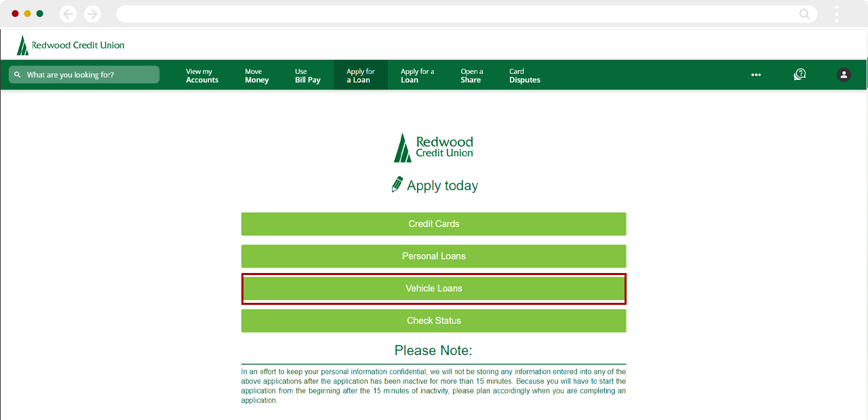Open the help chat bubble icon
Screen dimensions: 868x420
pos(800,75)
